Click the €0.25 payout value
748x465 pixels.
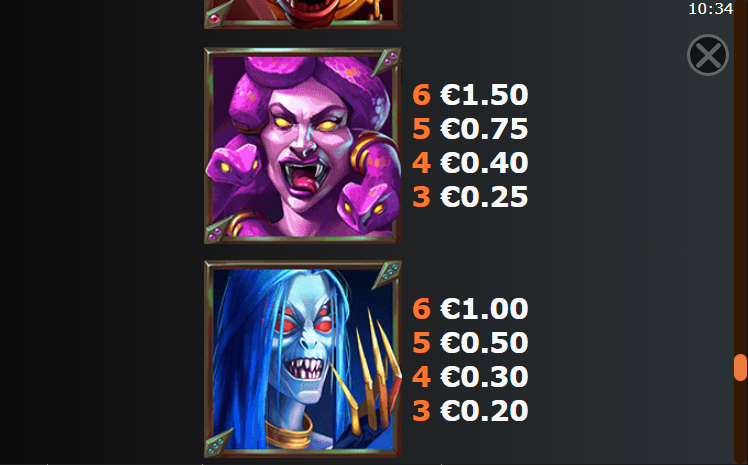tap(484, 196)
